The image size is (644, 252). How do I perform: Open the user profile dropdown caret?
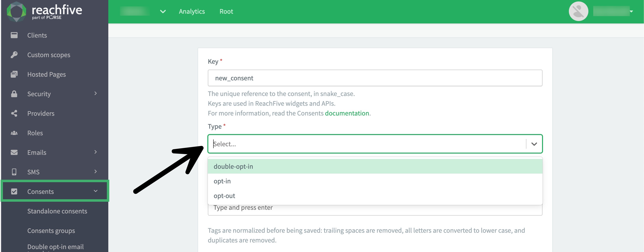point(631,11)
